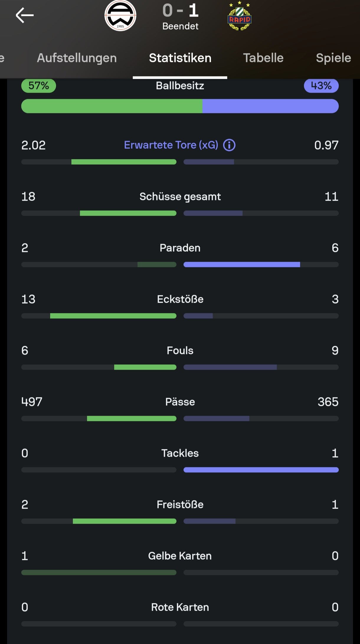Tap the Tackles purple bar
This screenshot has width=360, height=644.
click(261, 470)
